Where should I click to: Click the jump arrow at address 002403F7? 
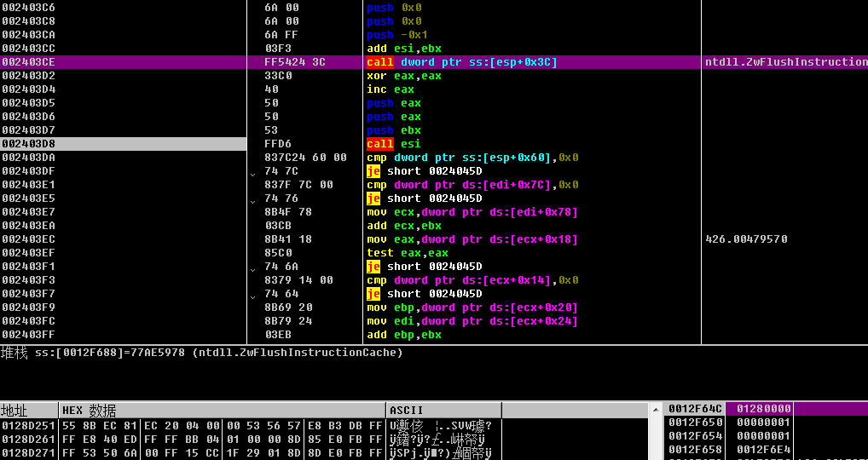[252, 295]
